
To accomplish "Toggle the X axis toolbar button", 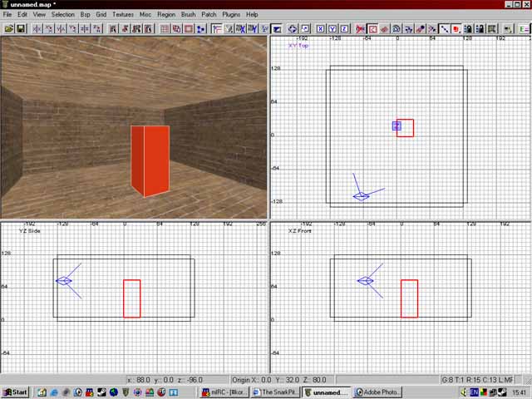I will (320, 28).
